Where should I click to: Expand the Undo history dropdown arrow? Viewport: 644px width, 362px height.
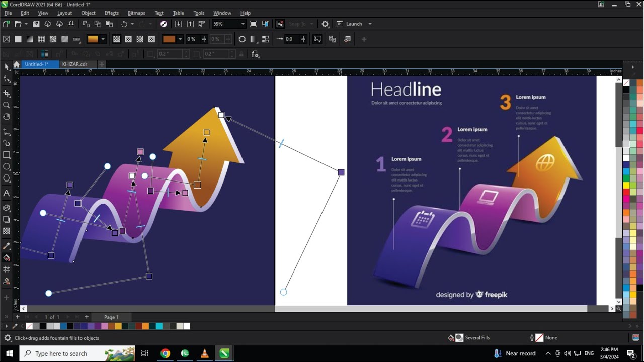[x=132, y=24]
